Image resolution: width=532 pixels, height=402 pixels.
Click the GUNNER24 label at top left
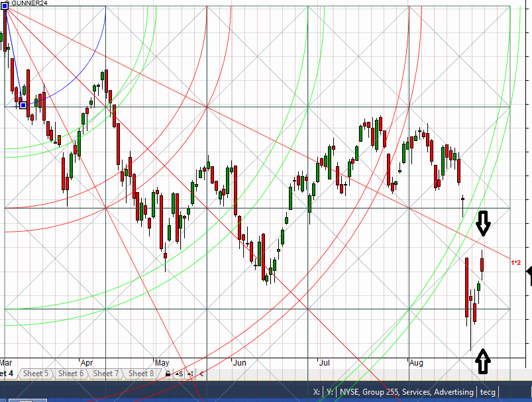[x=29, y=4]
